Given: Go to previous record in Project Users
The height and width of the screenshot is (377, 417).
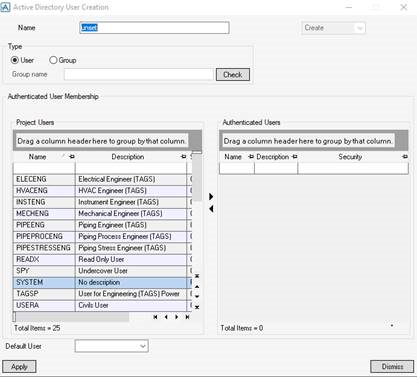Looking at the screenshot, I should (x=166, y=317).
